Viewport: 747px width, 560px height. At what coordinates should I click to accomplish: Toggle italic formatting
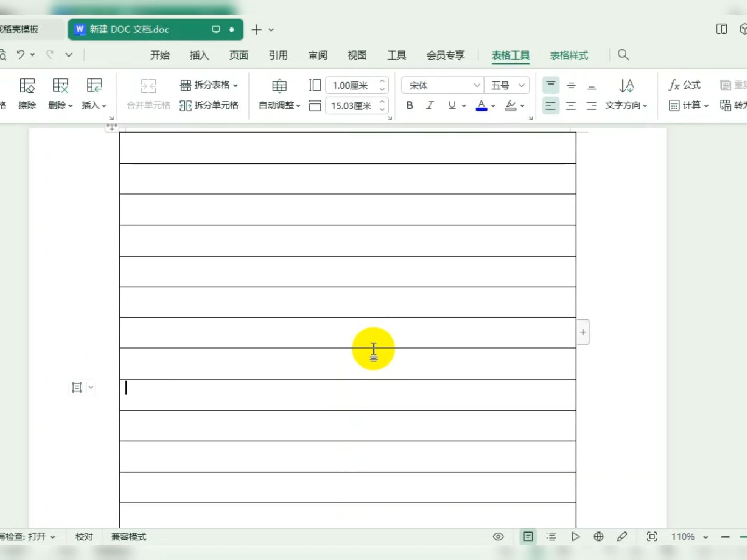(430, 106)
